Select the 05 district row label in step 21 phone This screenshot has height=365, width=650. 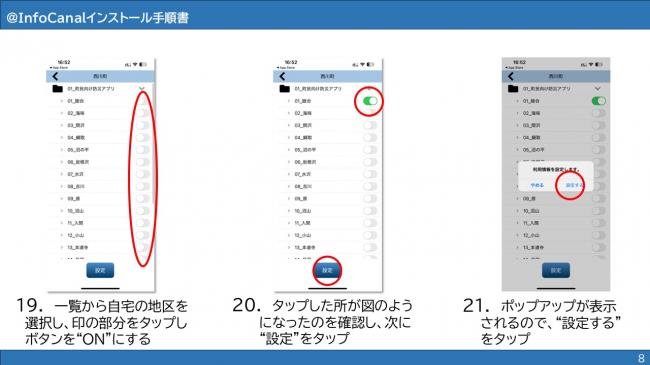tap(534, 150)
